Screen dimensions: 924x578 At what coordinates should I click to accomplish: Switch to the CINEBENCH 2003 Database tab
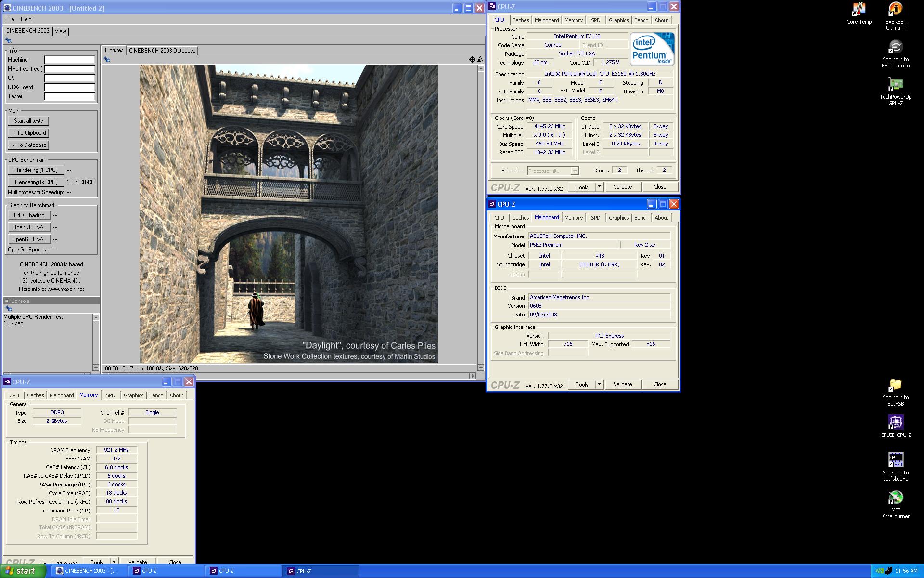[162, 51]
